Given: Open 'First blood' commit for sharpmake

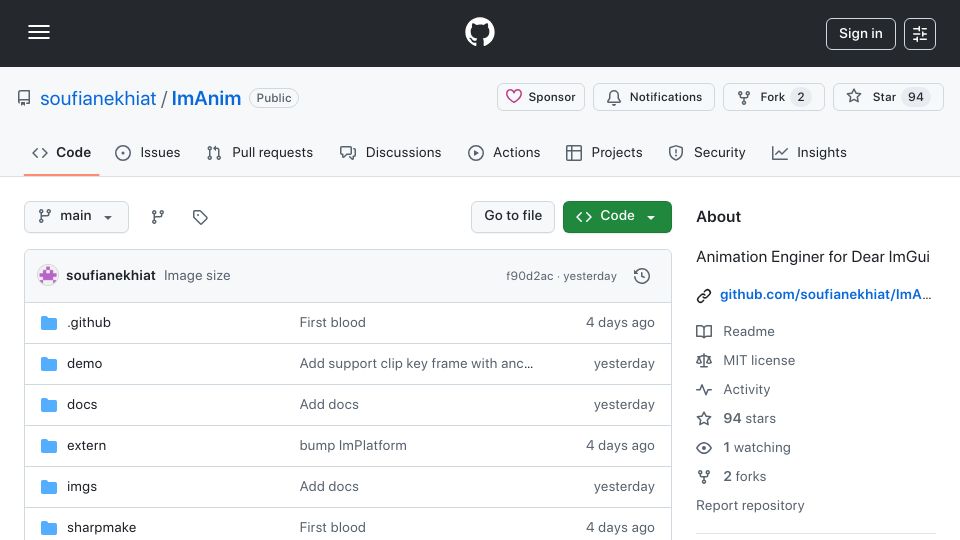Looking at the screenshot, I should point(332,528).
